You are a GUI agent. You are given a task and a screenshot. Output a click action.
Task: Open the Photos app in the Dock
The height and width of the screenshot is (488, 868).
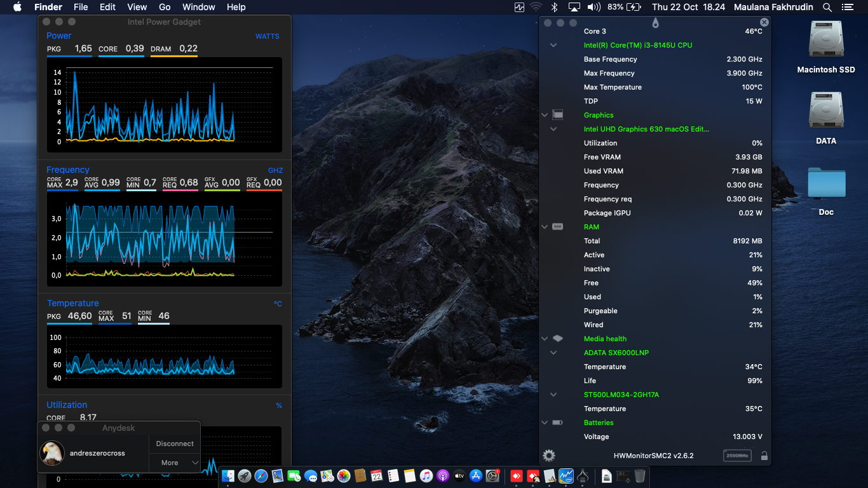coord(344,476)
